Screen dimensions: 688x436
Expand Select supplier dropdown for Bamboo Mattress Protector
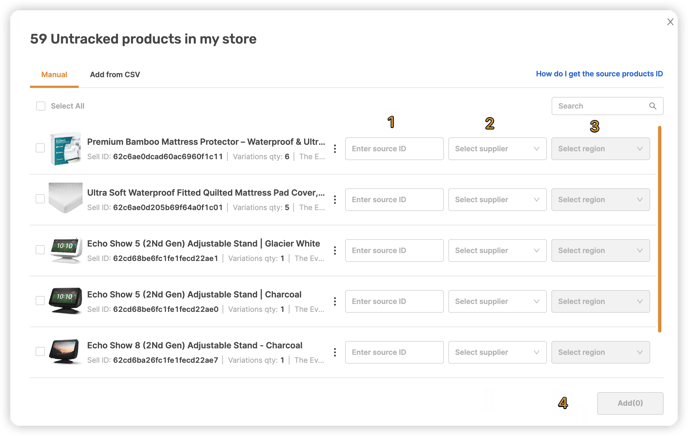497,149
